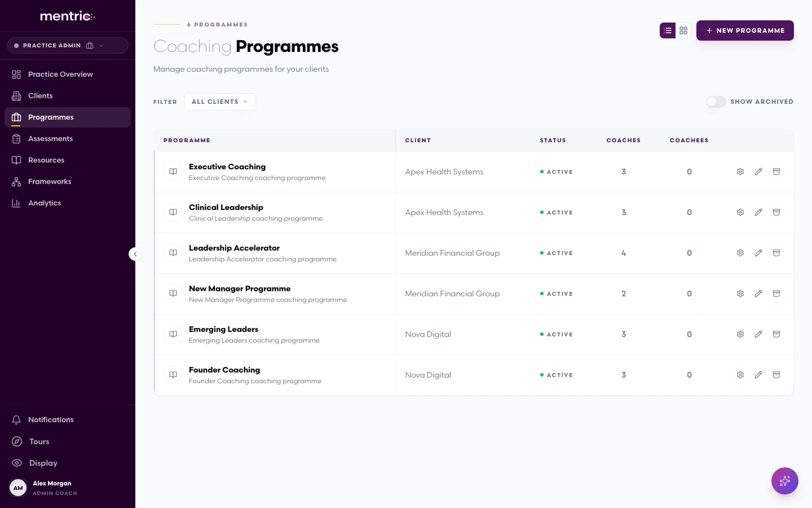Open the All Clients filter dropdown
812x508 pixels.
click(220, 102)
